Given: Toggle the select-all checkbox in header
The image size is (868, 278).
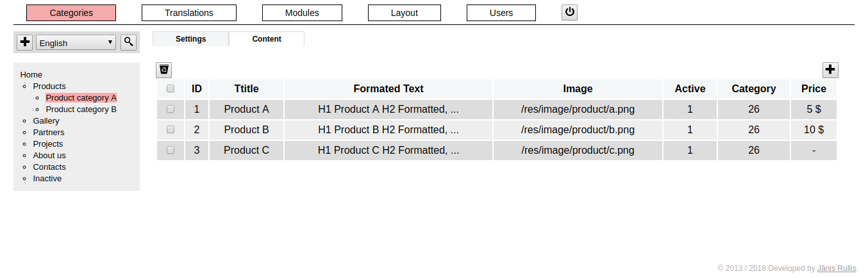Looking at the screenshot, I should pyautogui.click(x=171, y=89).
